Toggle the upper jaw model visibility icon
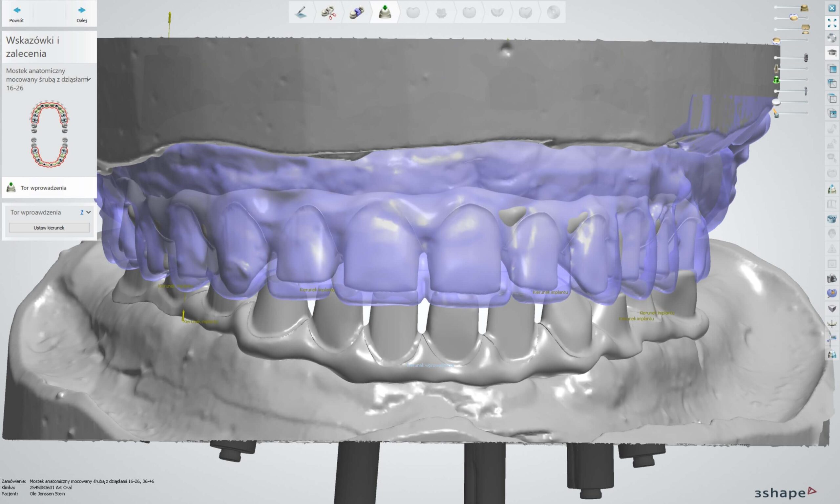 click(x=804, y=8)
